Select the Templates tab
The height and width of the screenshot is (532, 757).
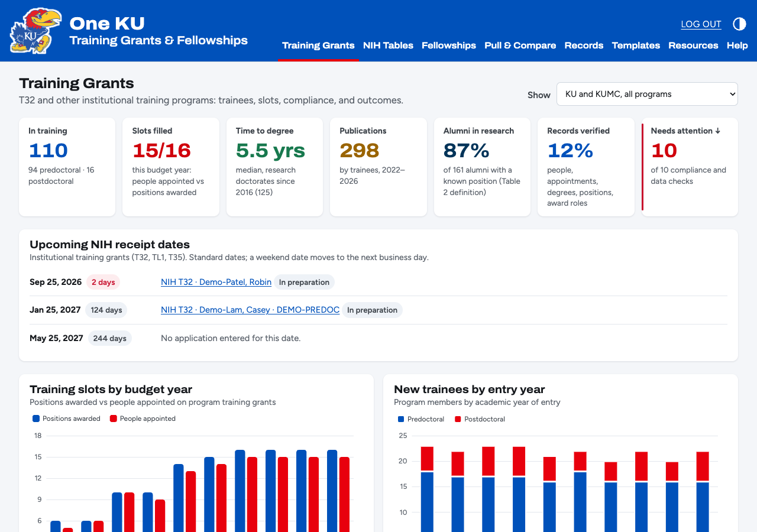[x=636, y=46]
